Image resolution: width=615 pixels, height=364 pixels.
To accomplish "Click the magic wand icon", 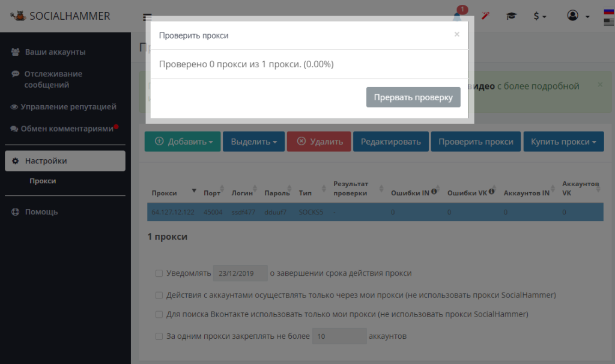I will [485, 16].
